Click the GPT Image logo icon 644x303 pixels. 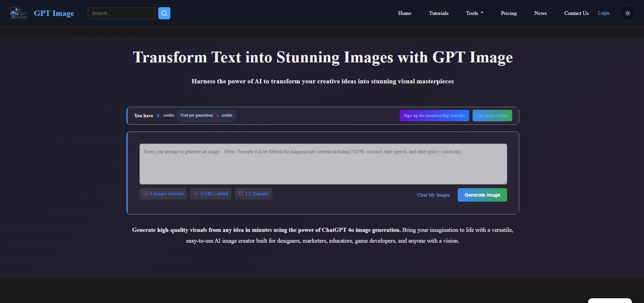click(18, 13)
